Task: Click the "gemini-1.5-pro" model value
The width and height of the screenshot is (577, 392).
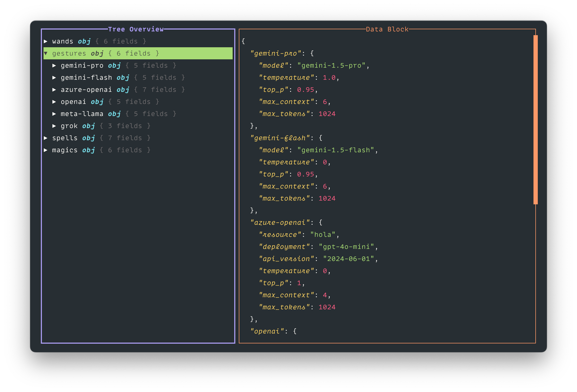Action: (x=331, y=66)
